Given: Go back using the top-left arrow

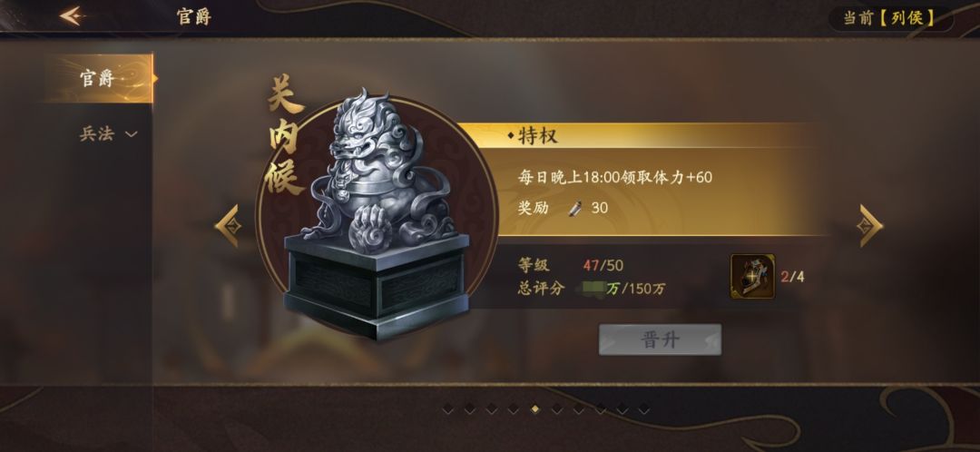Looking at the screenshot, I should (x=73, y=16).
